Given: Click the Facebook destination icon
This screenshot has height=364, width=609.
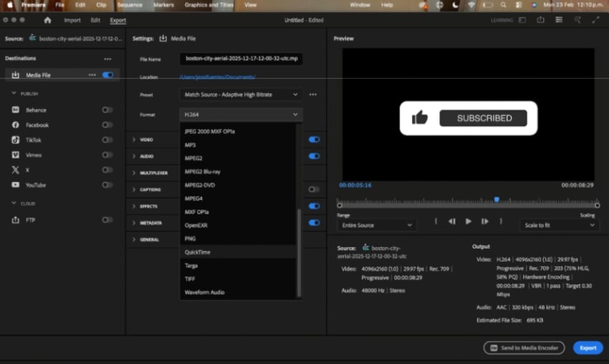Looking at the screenshot, I should [16, 125].
